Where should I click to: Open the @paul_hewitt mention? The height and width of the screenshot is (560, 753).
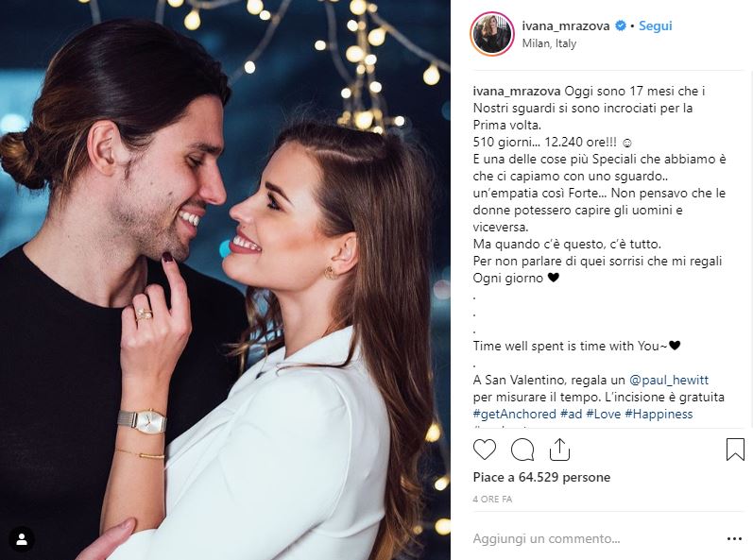(669, 380)
